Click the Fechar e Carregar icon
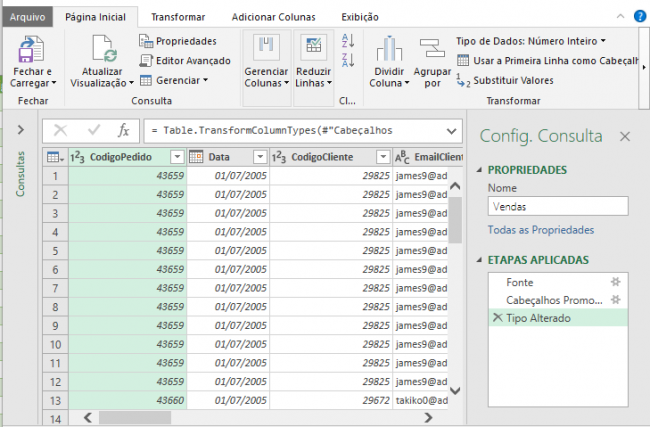This screenshot has width=650, height=427. pos(32,50)
